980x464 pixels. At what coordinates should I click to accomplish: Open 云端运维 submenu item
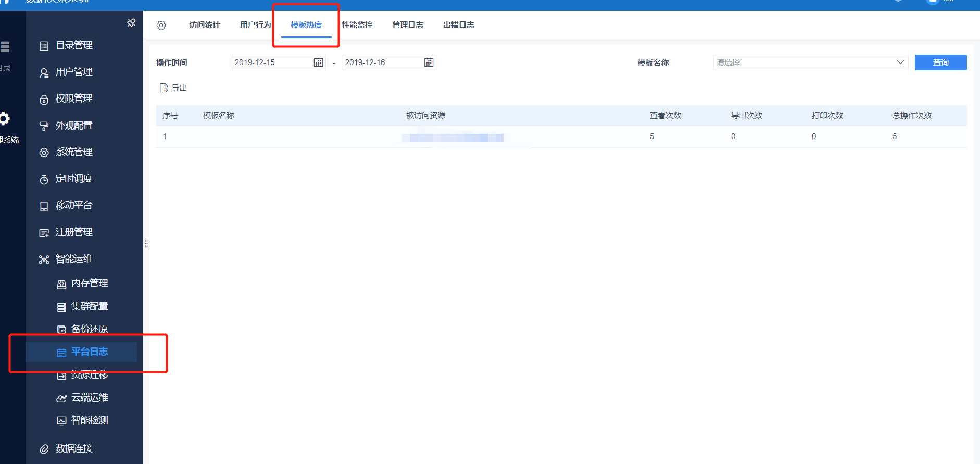(90, 397)
